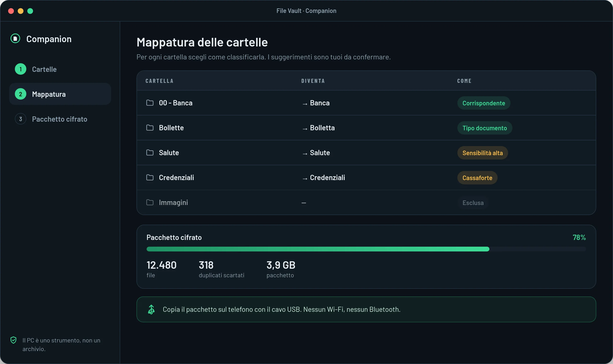Change the Corrispondente classification for Banca

point(483,103)
